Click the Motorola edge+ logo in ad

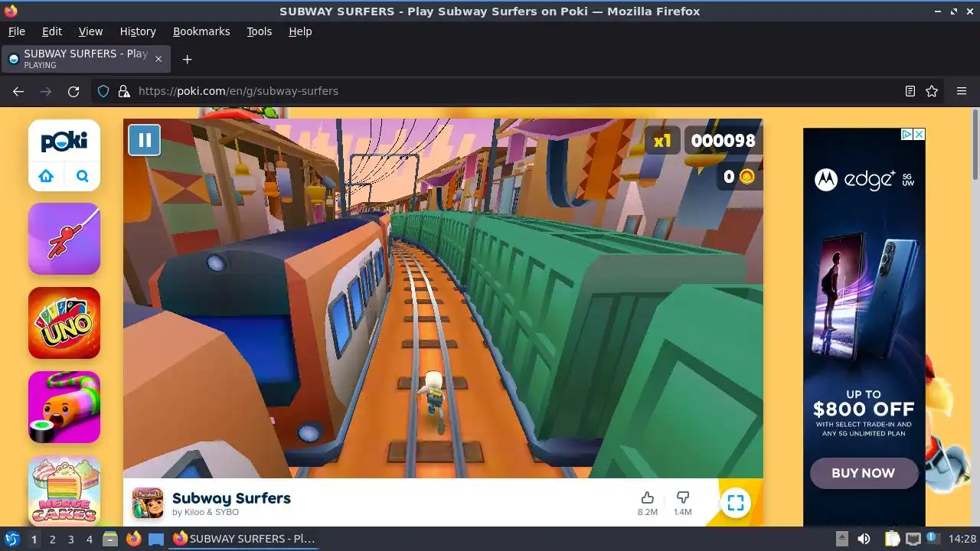(x=864, y=180)
